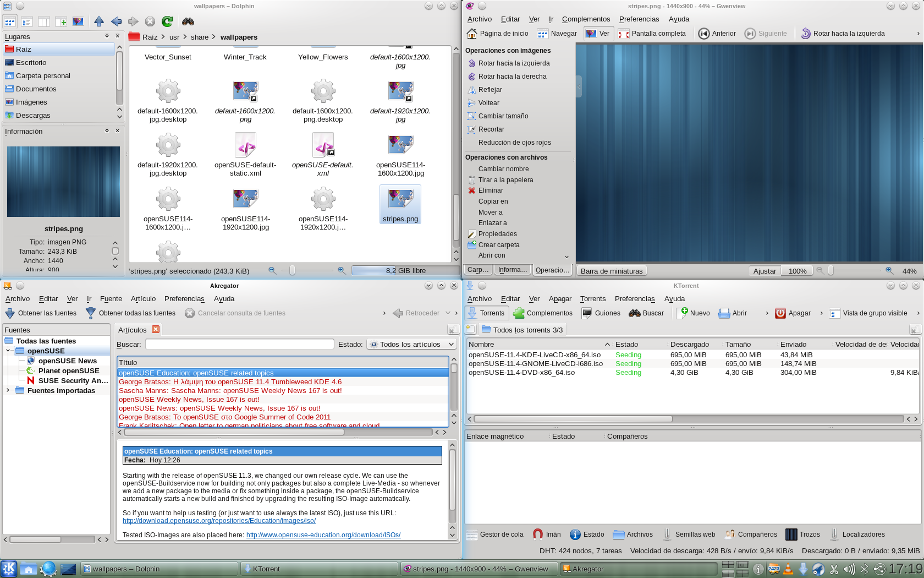Click the green Reload icon in Dolphin
Image resolution: width=924 pixels, height=578 pixels.
tap(167, 21)
